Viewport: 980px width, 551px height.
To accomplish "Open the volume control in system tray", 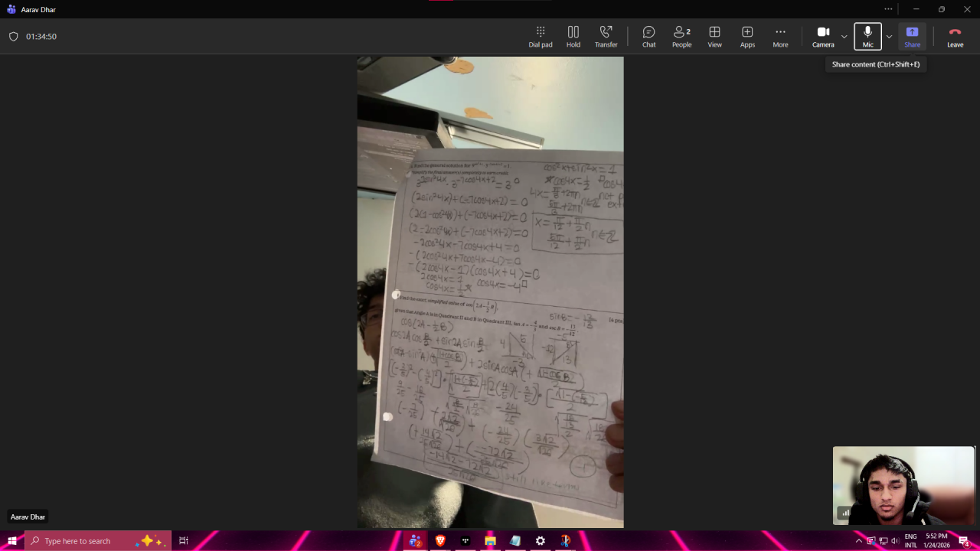I will point(895,541).
